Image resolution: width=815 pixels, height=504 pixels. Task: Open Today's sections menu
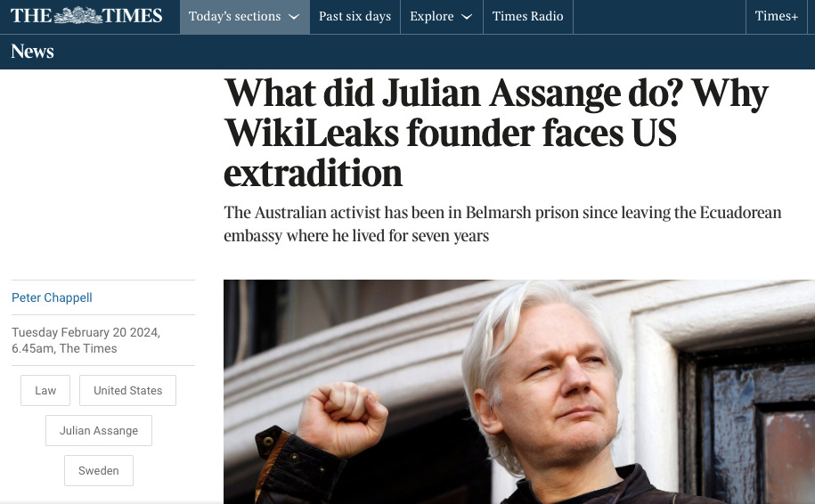point(245,17)
